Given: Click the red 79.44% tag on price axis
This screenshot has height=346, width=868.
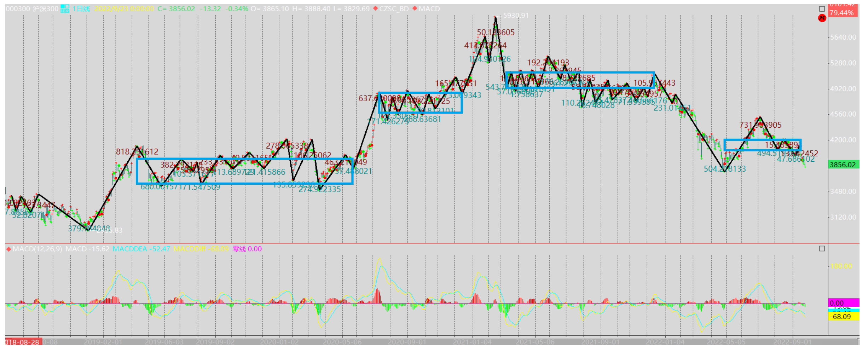Looking at the screenshot, I should point(842,13).
